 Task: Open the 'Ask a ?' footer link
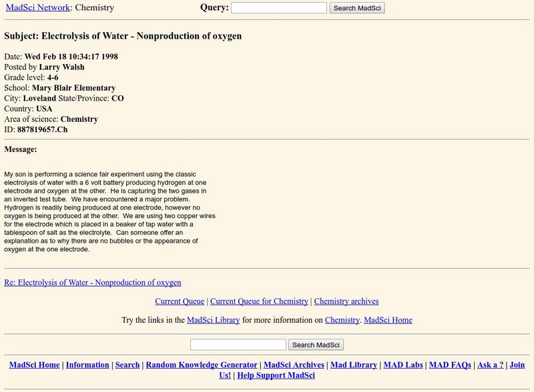click(491, 365)
